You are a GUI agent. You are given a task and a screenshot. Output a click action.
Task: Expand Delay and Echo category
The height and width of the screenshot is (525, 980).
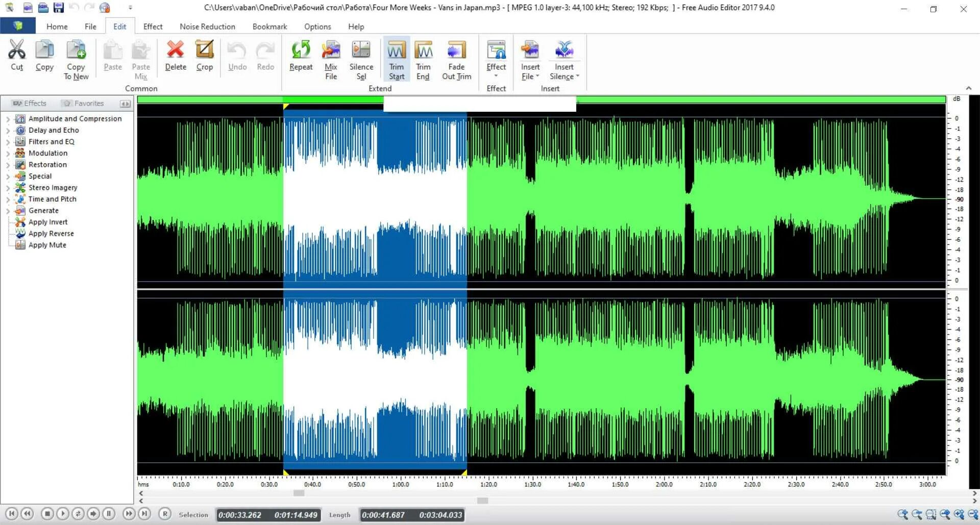click(x=8, y=130)
